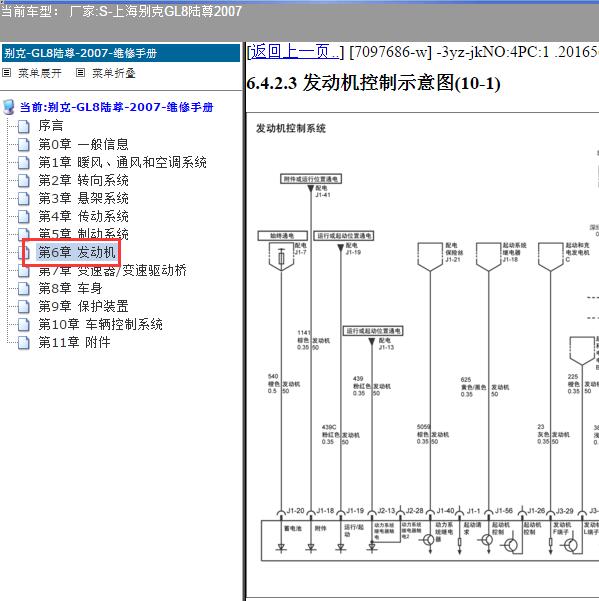Select 第6章 发动机 chapter
The width and height of the screenshot is (599, 601).
77,252
